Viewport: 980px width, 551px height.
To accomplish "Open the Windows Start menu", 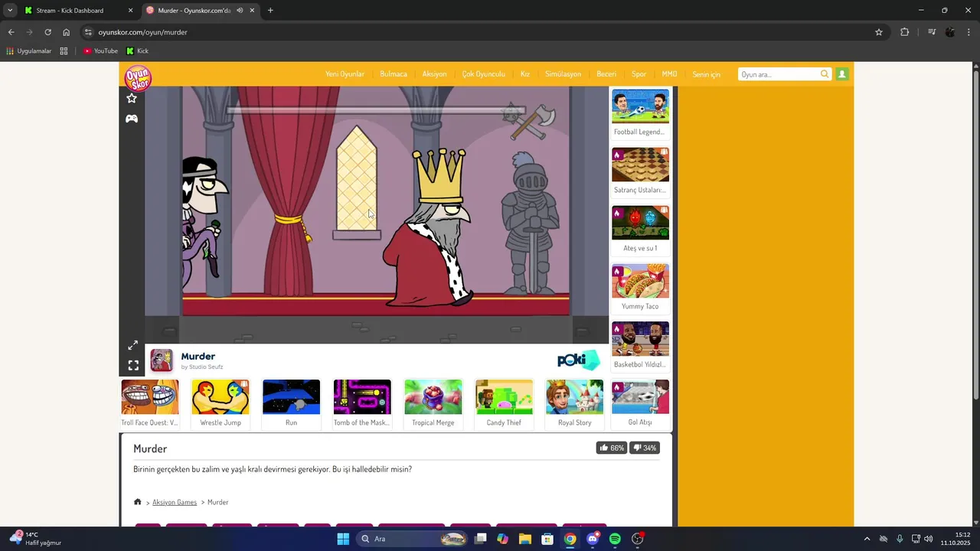I will (343, 539).
